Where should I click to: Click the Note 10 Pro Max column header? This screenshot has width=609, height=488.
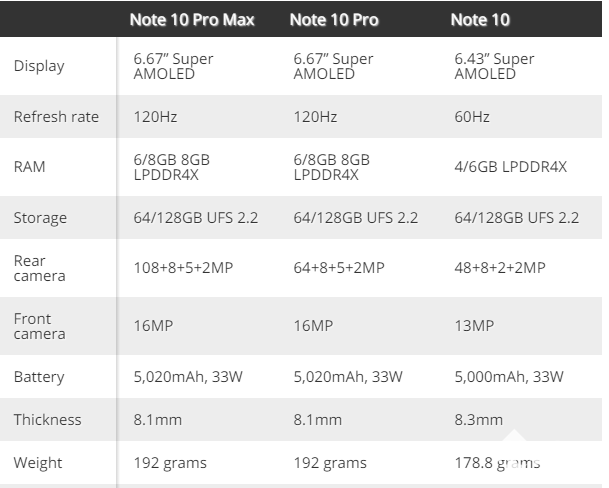(x=192, y=19)
